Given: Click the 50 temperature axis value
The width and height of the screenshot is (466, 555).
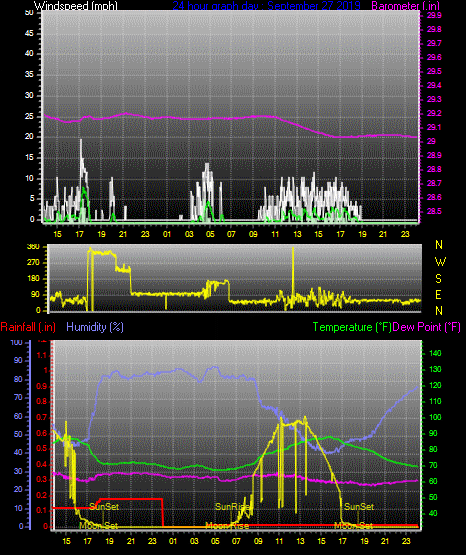Looking at the screenshot, I should point(433,497).
